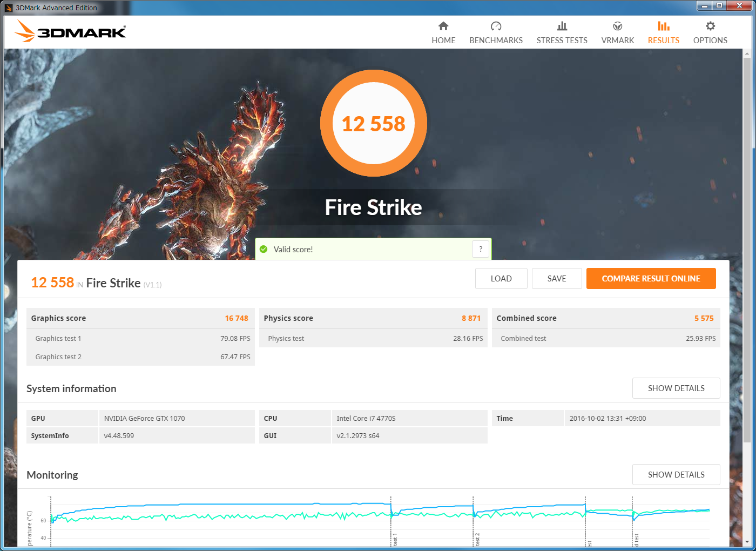Click Combined test result 25.93 FPS

(701, 339)
